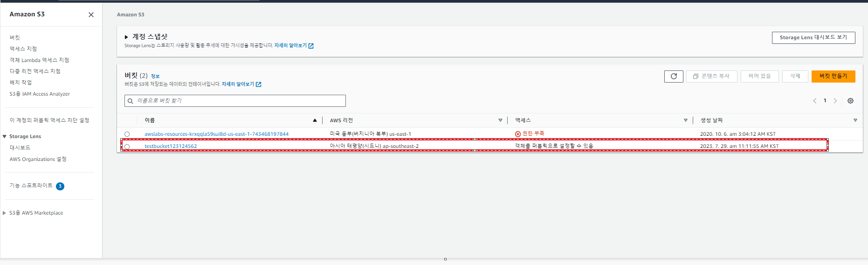Screen dimensions: 868x265
Task: Expand the 계정 스냅샷 section
Action: (126, 37)
